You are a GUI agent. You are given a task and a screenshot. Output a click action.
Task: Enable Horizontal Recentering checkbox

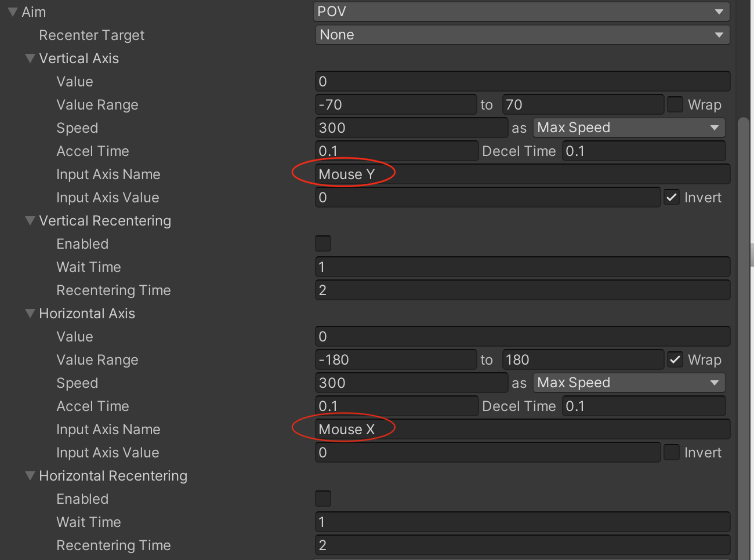click(x=323, y=499)
